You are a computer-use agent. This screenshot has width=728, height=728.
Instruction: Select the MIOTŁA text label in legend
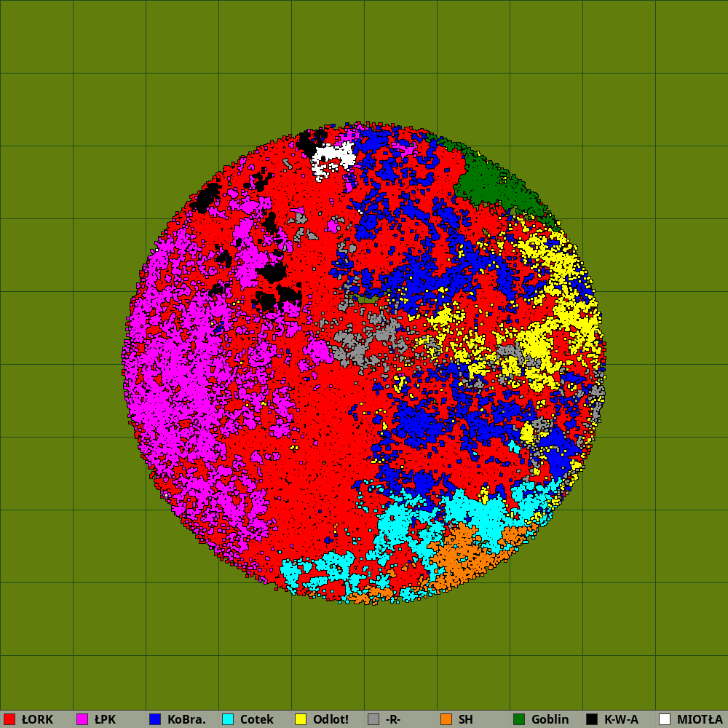[700, 719]
